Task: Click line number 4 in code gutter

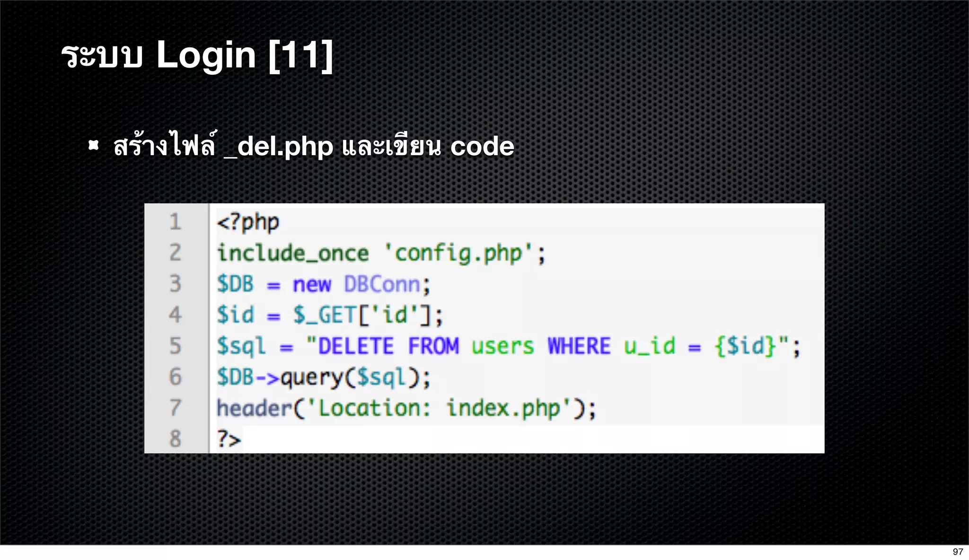Action: click(x=176, y=315)
